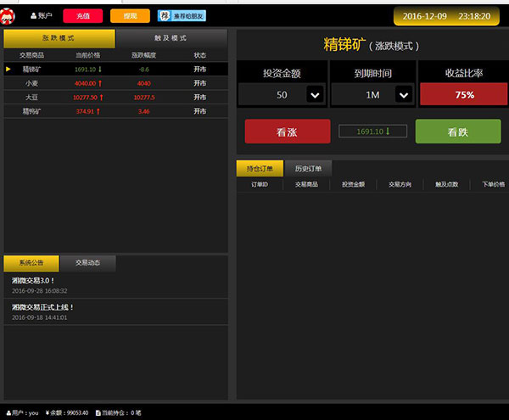Open the 投资金额 dropdown arrow
This screenshot has width=509, height=420.
315,94
